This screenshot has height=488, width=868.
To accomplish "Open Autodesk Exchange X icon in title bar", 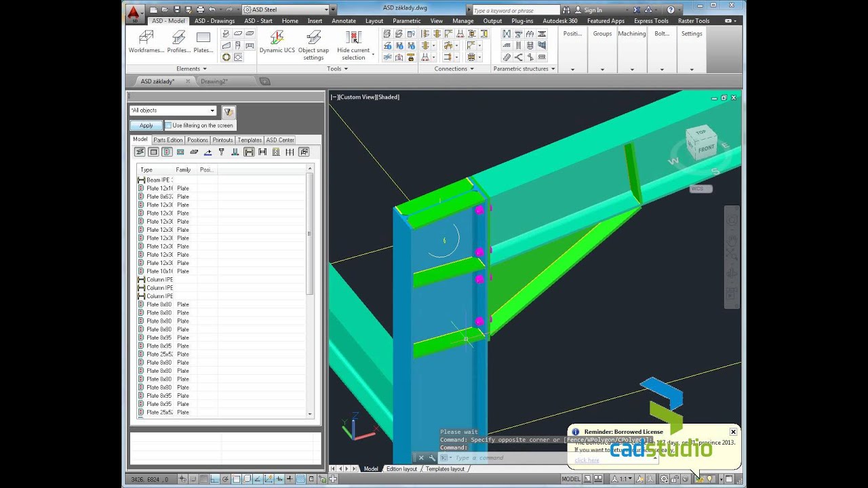I will [x=637, y=10].
